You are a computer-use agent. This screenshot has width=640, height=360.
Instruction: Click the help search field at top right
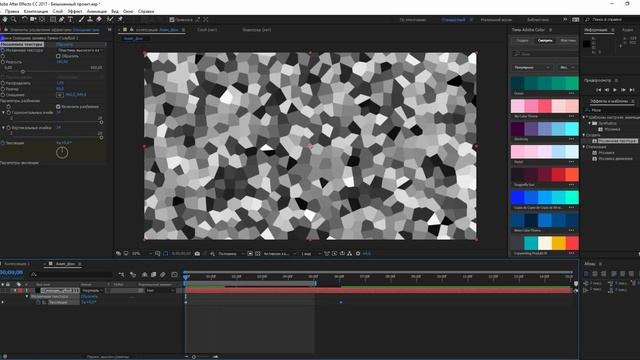coord(611,20)
